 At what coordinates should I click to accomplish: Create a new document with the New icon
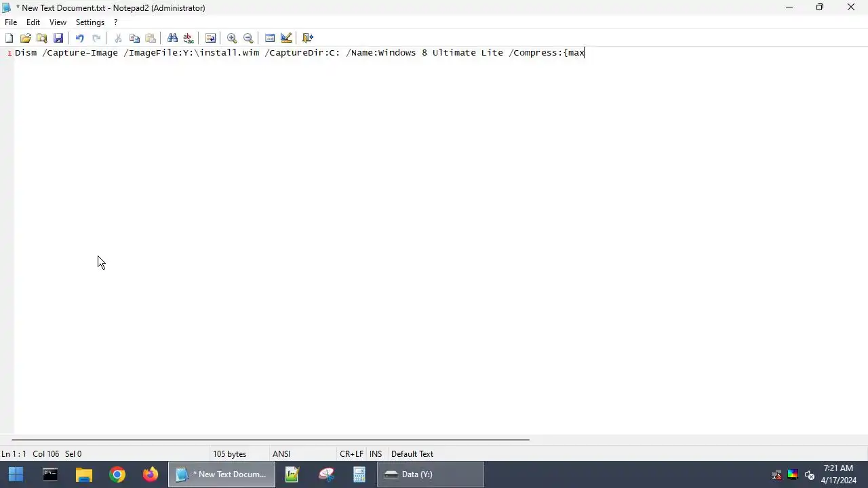9,38
